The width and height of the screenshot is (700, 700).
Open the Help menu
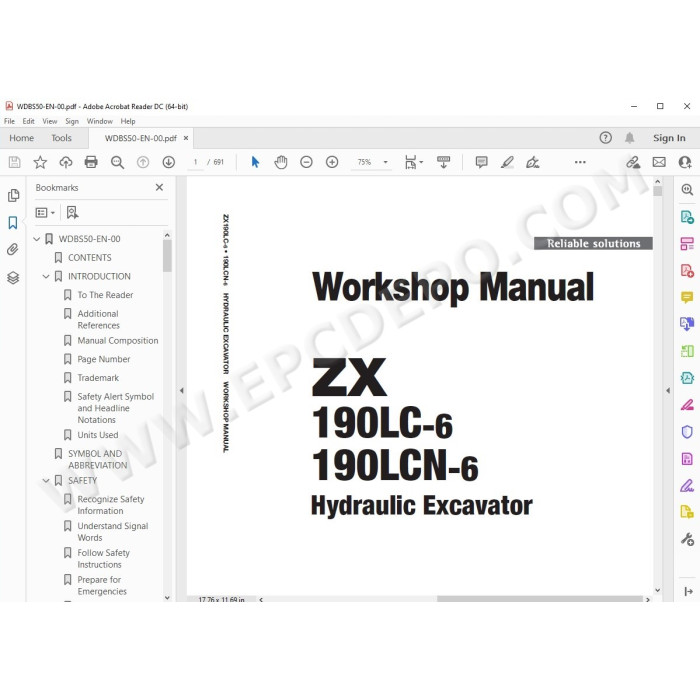[x=128, y=121]
